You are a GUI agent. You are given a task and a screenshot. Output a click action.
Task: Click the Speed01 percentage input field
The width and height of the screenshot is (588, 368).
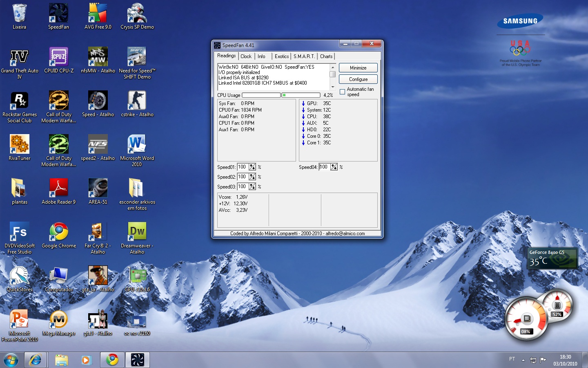(x=243, y=167)
